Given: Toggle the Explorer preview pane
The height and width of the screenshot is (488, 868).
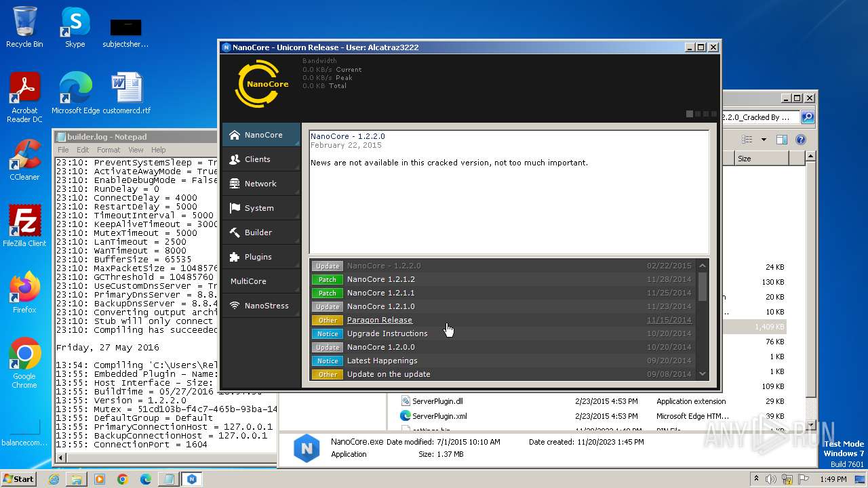Looking at the screenshot, I should pyautogui.click(x=782, y=140).
